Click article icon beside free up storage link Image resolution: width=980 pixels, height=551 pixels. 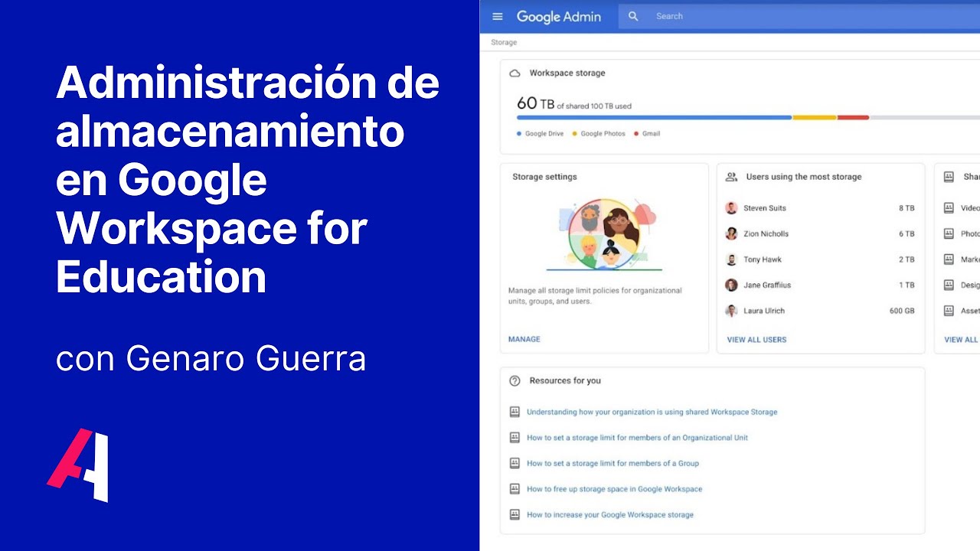click(x=514, y=489)
